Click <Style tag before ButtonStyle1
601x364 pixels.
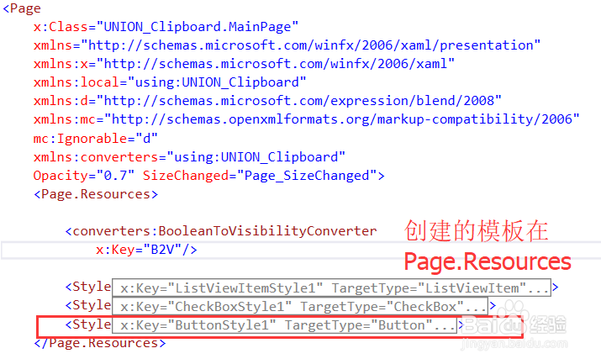pos(88,324)
